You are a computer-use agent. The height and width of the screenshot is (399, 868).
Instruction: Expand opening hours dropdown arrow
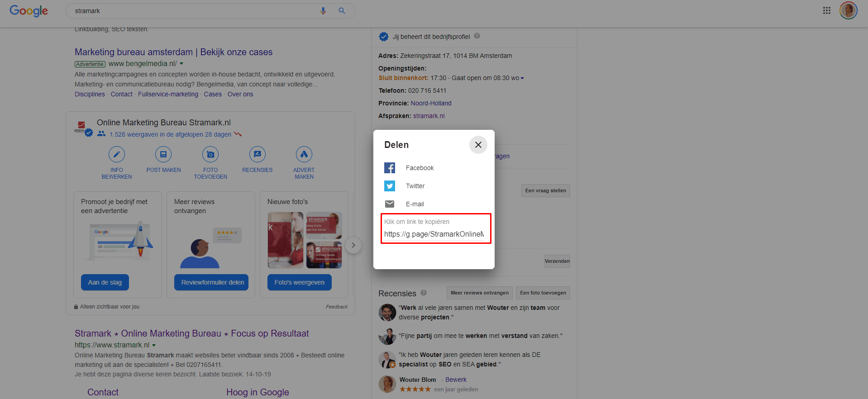[x=522, y=78]
